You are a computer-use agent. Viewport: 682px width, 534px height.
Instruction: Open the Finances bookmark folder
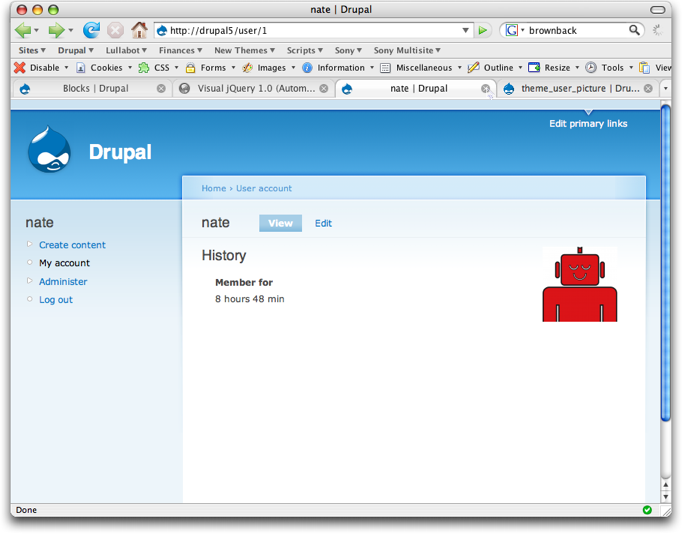(181, 50)
